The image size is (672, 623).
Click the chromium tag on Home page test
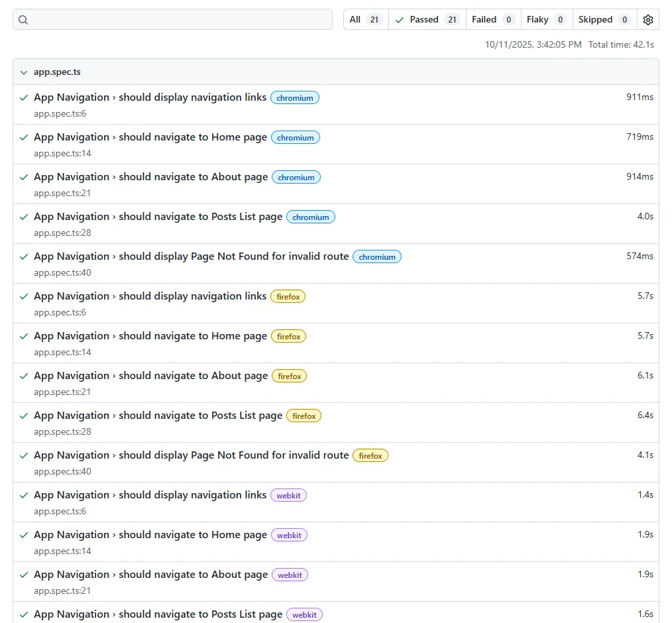pyautogui.click(x=296, y=138)
